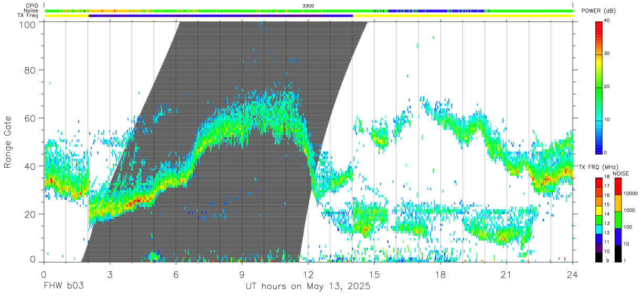Click the TX Freq strip above the plot

pos(308,16)
